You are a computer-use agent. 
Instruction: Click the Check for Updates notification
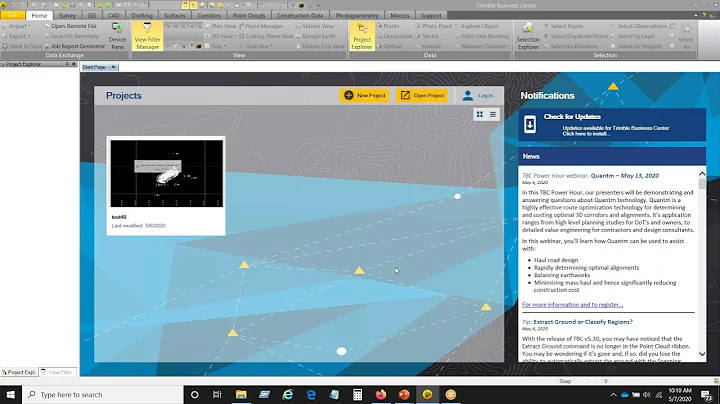coord(612,124)
